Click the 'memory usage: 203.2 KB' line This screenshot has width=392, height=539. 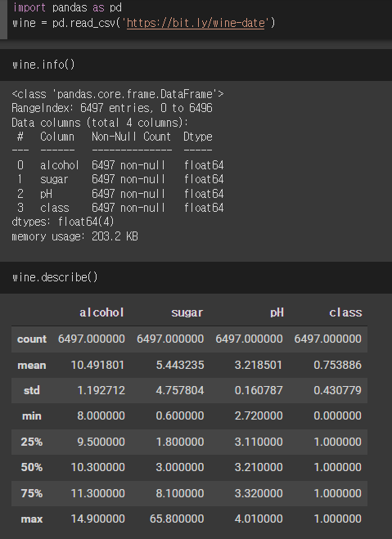pyautogui.click(x=75, y=236)
